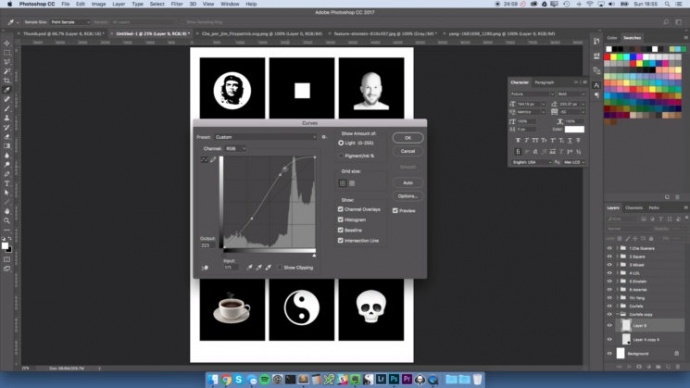
Task: Click the Auto button in Curves
Action: coord(408,183)
